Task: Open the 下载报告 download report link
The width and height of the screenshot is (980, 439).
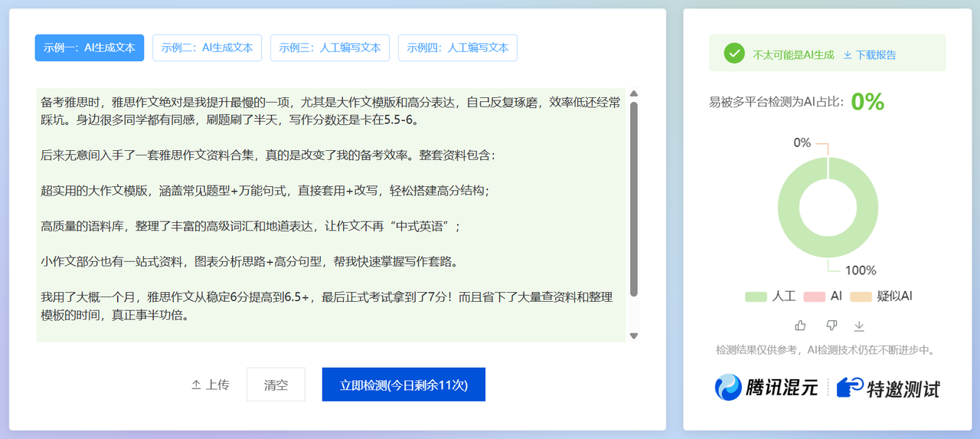Action: point(870,54)
